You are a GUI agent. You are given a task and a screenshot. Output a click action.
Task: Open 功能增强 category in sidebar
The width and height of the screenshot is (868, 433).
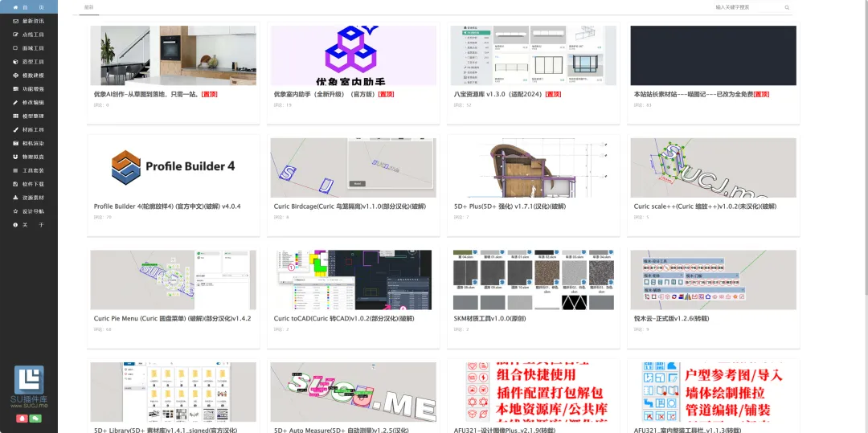[29, 88]
